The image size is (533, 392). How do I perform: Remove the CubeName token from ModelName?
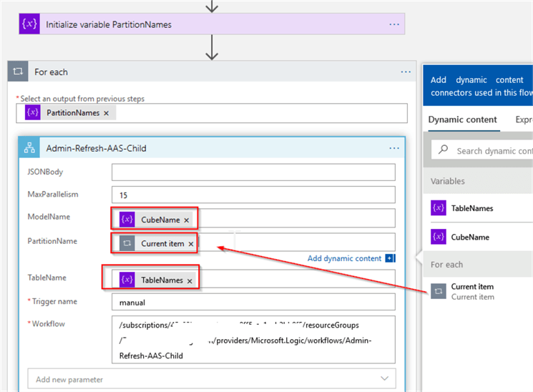187,220
